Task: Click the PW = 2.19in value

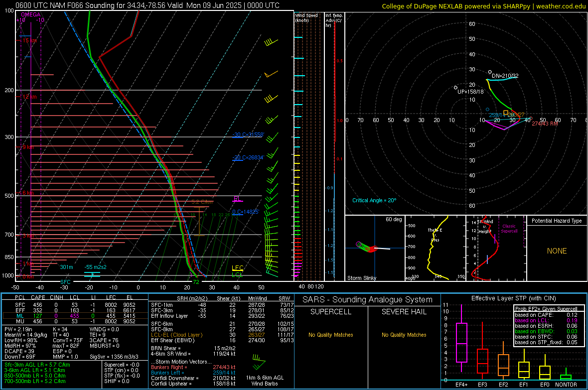Action: point(18,329)
